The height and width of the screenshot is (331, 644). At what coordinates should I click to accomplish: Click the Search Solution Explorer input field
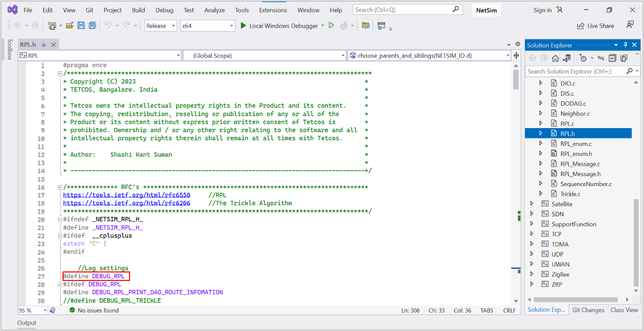click(575, 71)
